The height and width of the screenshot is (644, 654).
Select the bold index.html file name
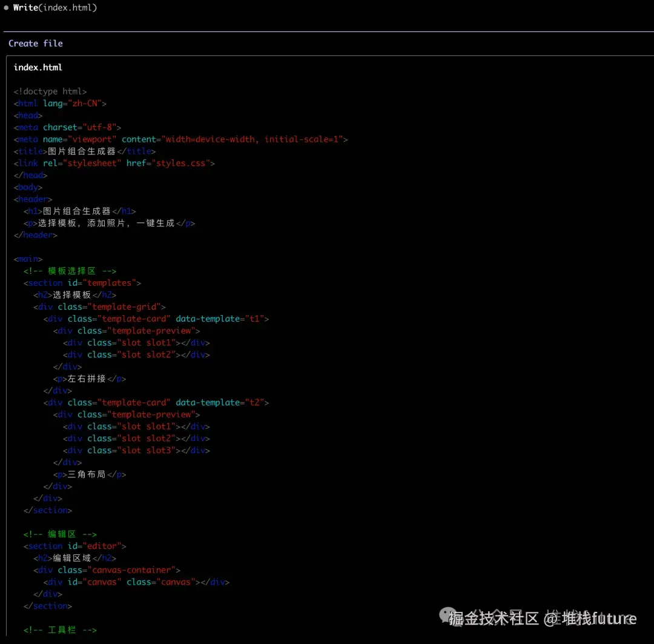(x=38, y=67)
